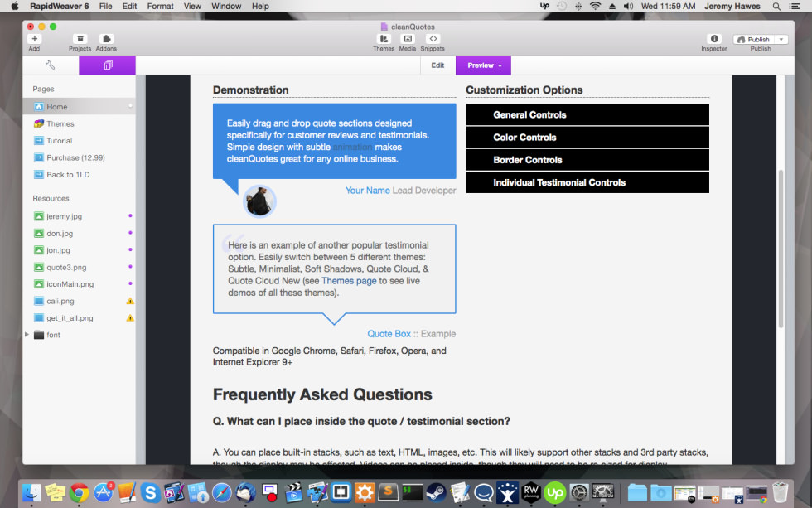Open the Edit menu
Image resolution: width=812 pixels, height=508 pixels.
(129, 6)
